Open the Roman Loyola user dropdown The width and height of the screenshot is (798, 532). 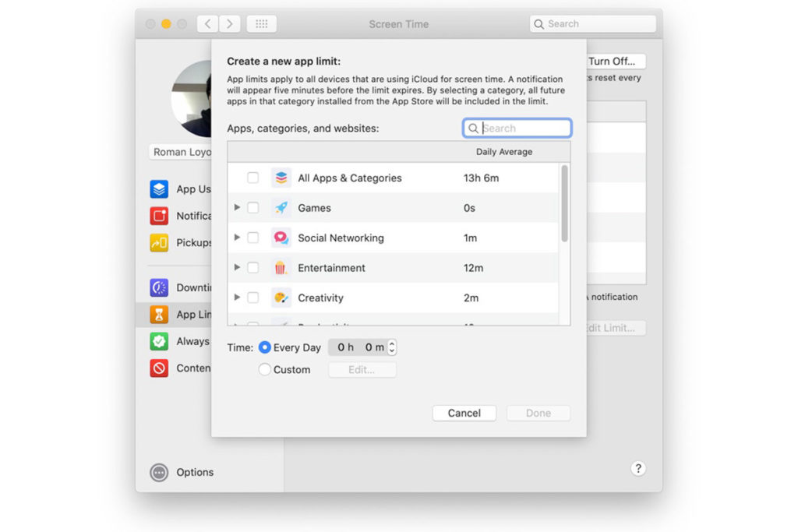180,152
